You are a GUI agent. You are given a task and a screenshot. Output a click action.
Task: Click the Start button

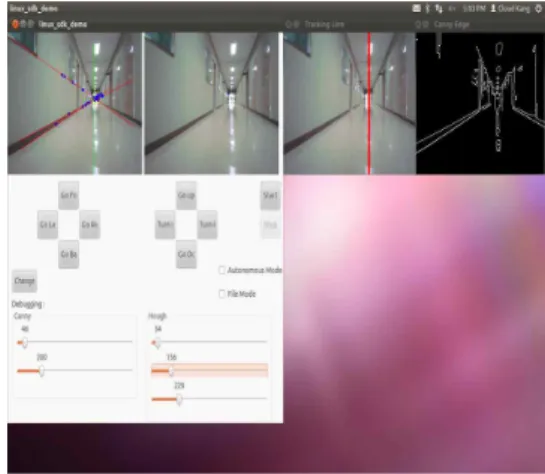coord(270,196)
